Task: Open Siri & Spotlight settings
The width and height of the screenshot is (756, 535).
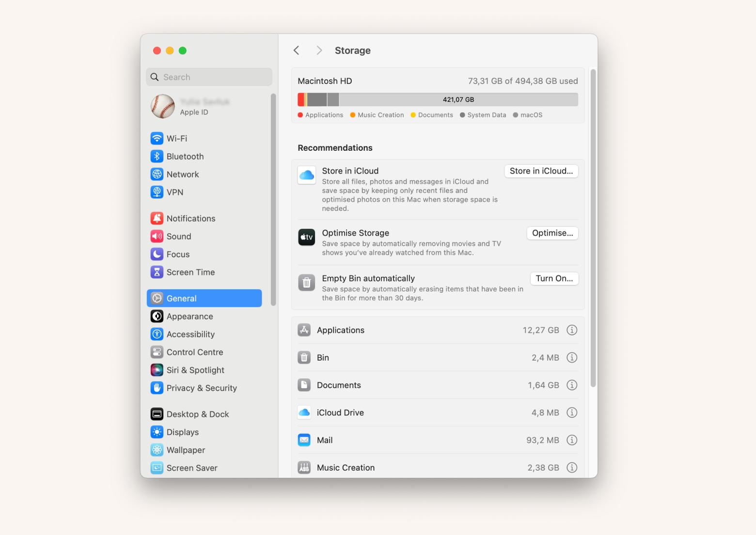Action: (195, 370)
